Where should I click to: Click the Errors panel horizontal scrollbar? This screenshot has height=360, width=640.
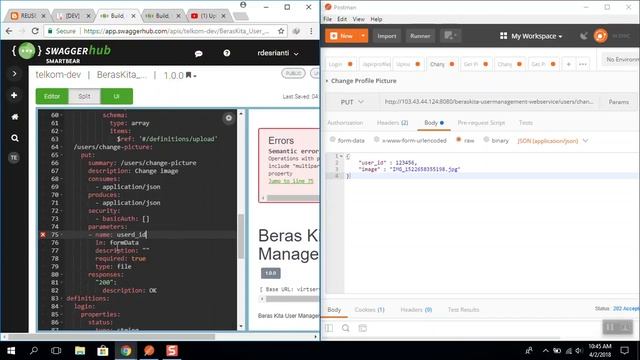293,198
